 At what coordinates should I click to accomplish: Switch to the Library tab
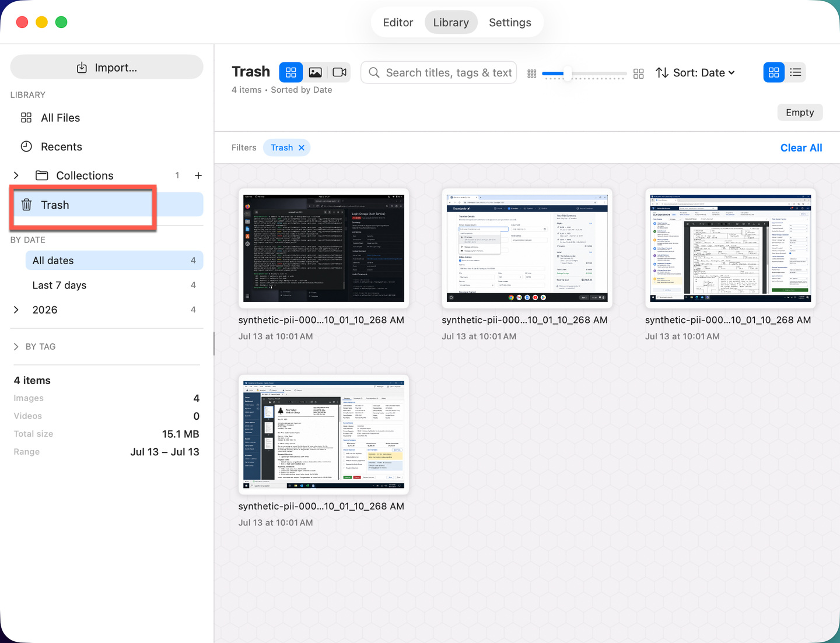[451, 22]
